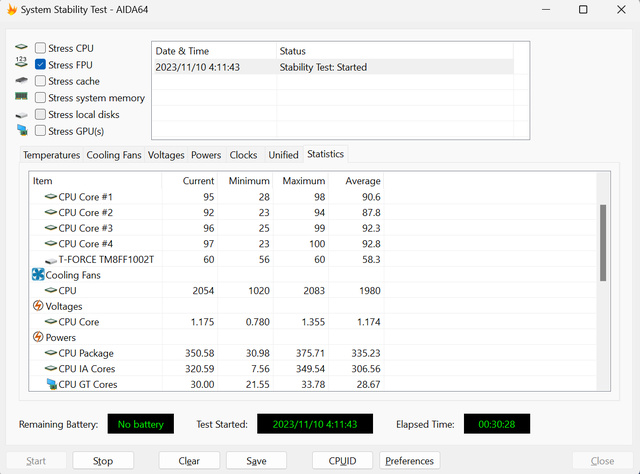Click the Date & Time column header

pyautogui.click(x=214, y=51)
